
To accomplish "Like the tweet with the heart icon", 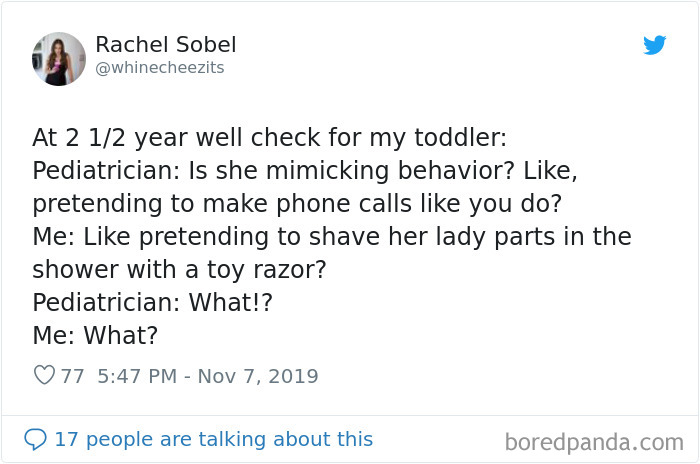I will 44,375.
